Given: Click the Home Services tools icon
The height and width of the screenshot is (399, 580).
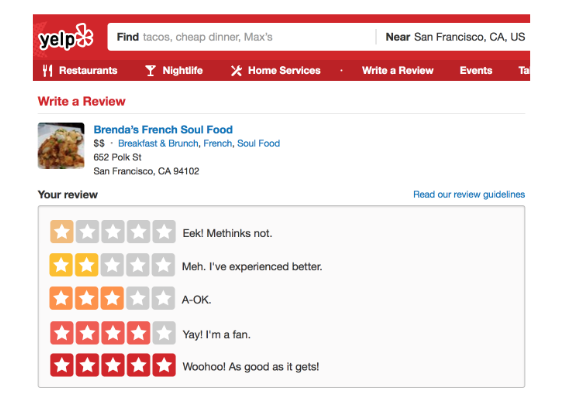Looking at the screenshot, I should click(x=236, y=70).
